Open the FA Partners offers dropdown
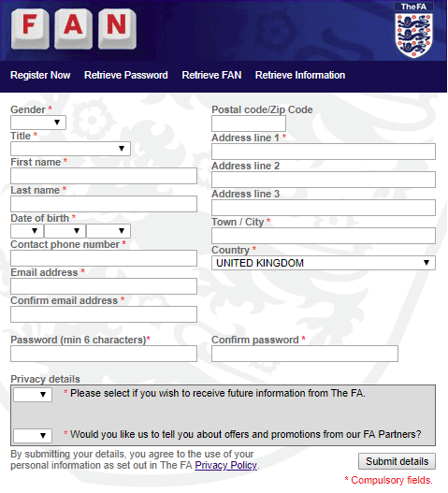 [x=33, y=435]
